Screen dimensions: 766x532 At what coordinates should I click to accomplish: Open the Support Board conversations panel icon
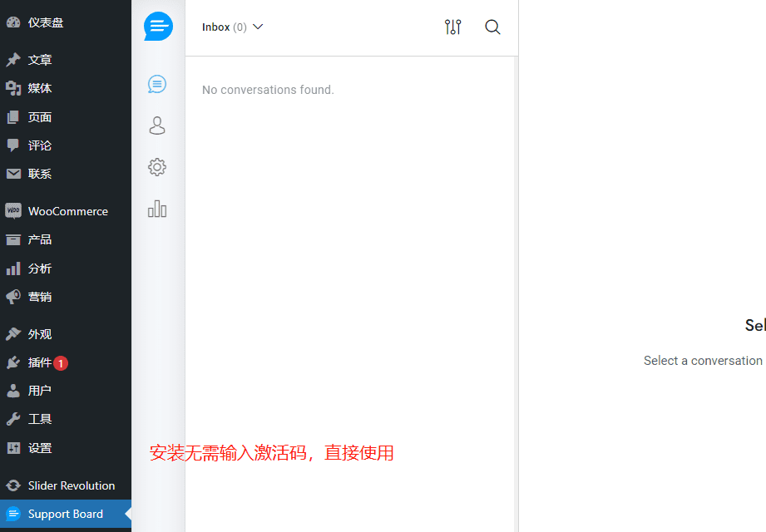click(x=157, y=84)
